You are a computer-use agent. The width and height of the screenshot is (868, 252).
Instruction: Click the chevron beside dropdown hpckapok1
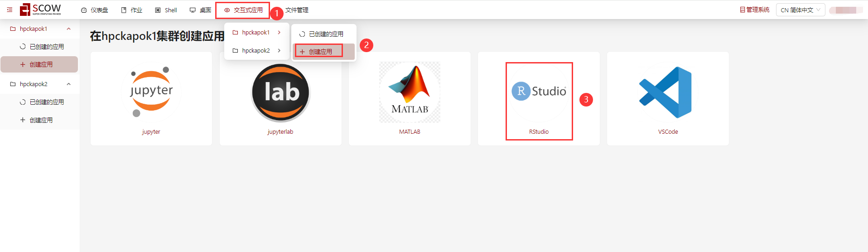[279, 32]
